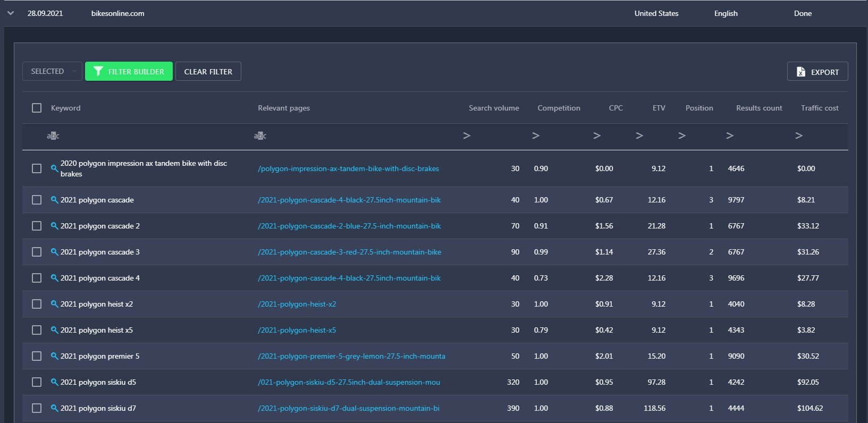Open /polygon-impression-ax-tandem-bike-with-disc-brakes link

tap(349, 168)
